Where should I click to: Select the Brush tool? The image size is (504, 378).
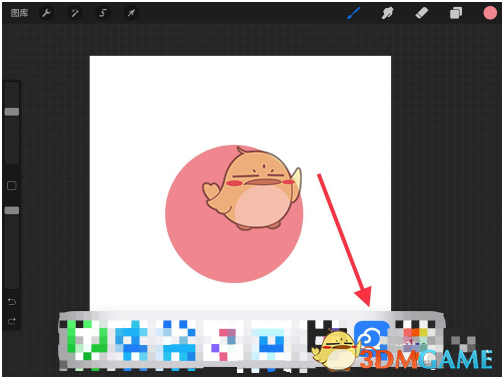[353, 13]
